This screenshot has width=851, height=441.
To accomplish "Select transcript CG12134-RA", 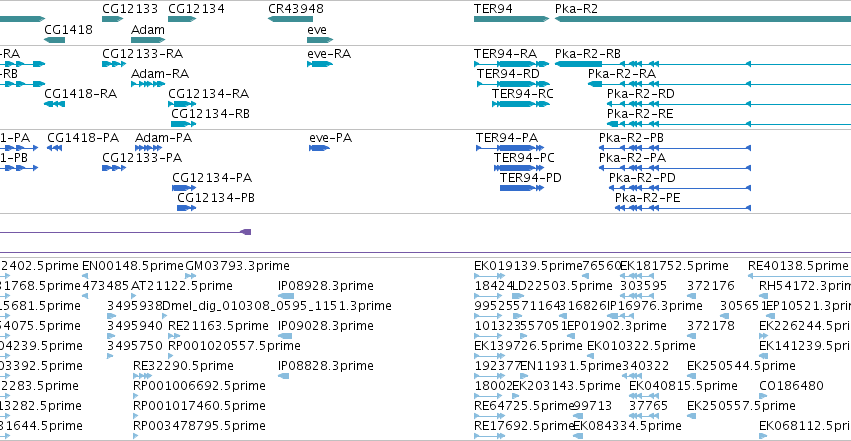I will 182,104.
